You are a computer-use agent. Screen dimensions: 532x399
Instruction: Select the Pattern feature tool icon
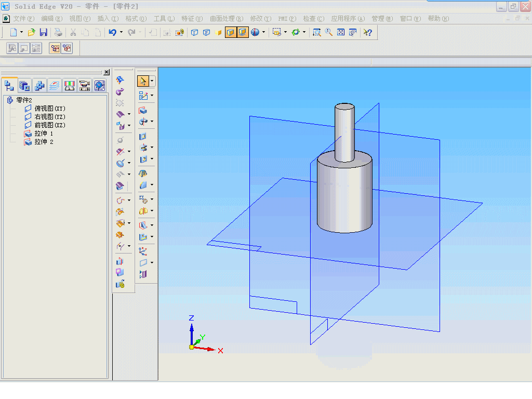pyautogui.click(x=143, y=199)
